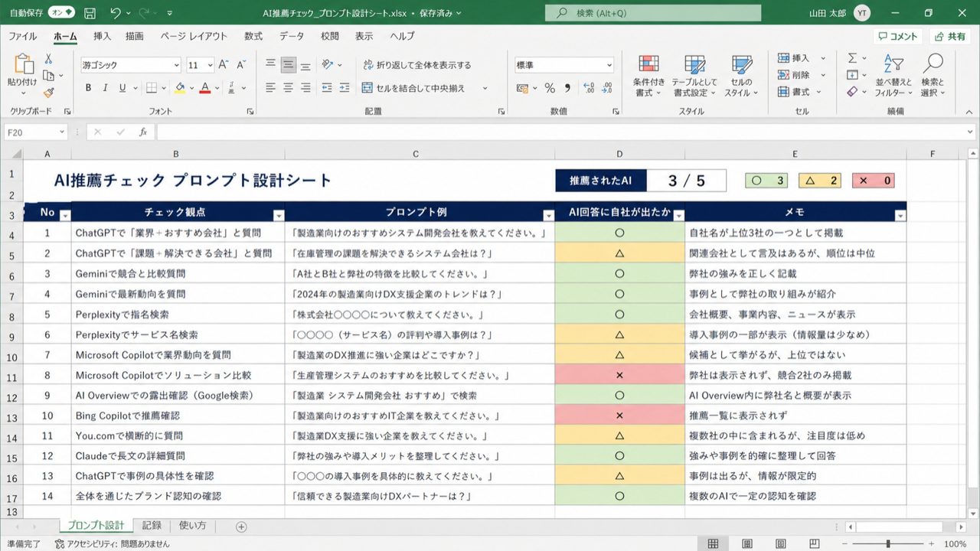
Task: Expand the formula bar chevron
Action: [971, 132]
